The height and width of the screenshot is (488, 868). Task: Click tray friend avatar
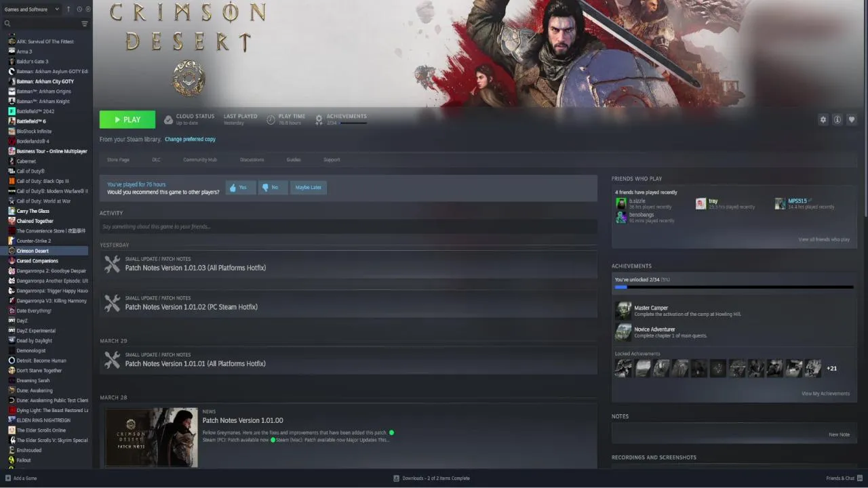tap(701, 203)
